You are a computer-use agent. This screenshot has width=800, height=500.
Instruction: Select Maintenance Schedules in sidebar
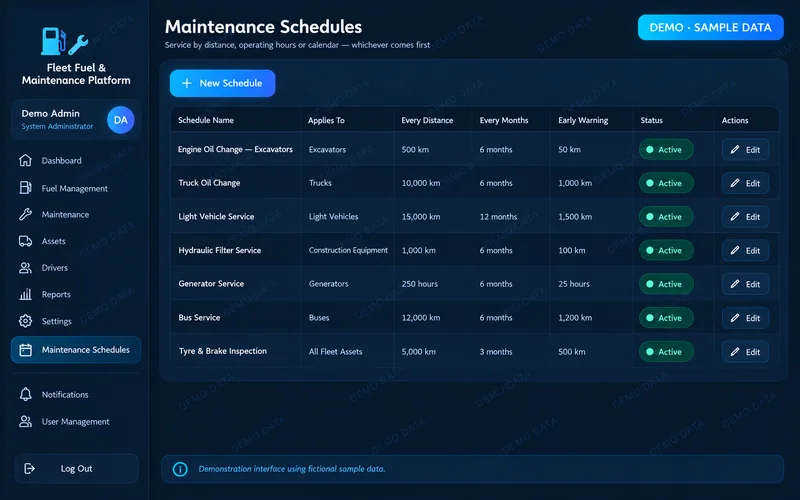76,349
